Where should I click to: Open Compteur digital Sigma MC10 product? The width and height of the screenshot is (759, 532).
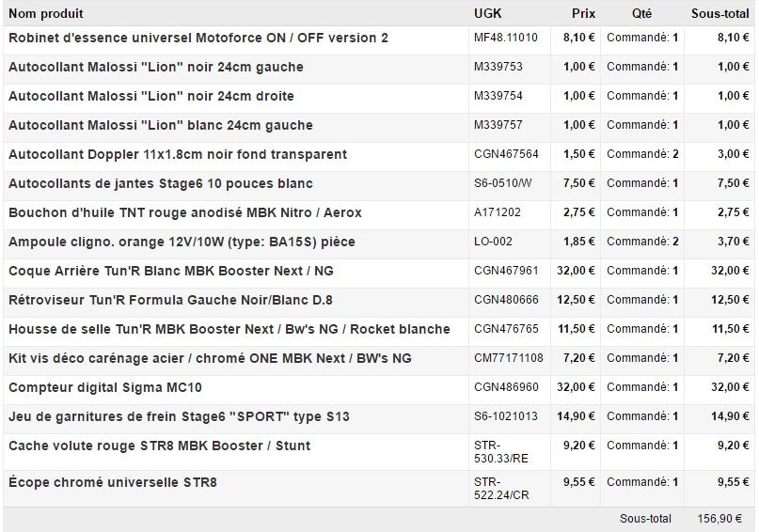tap(105, 387)
